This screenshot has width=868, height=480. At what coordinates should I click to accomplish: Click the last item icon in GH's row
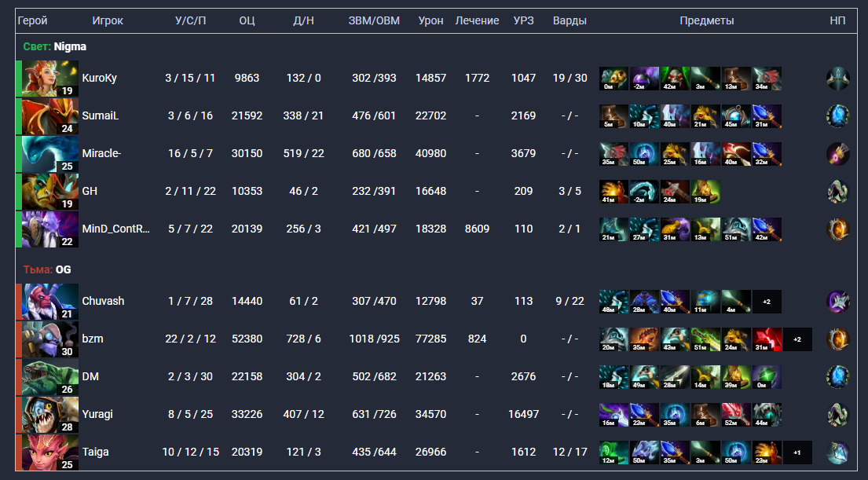[x=705, y=192]
